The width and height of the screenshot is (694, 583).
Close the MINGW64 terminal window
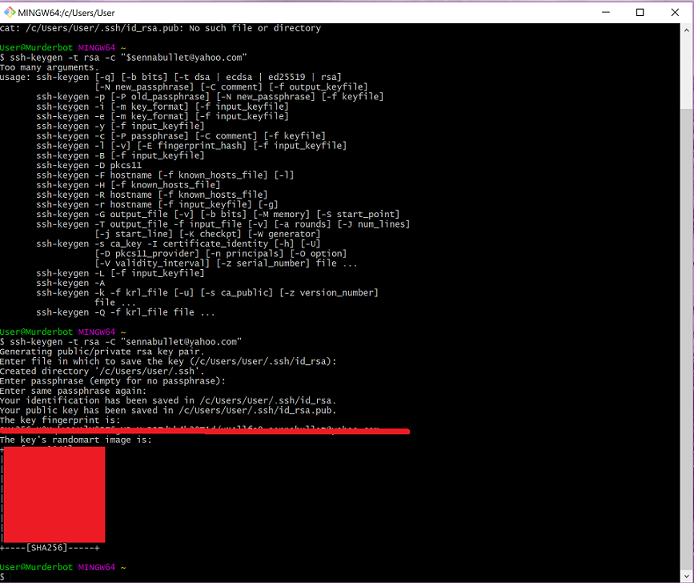pos(675,12)
